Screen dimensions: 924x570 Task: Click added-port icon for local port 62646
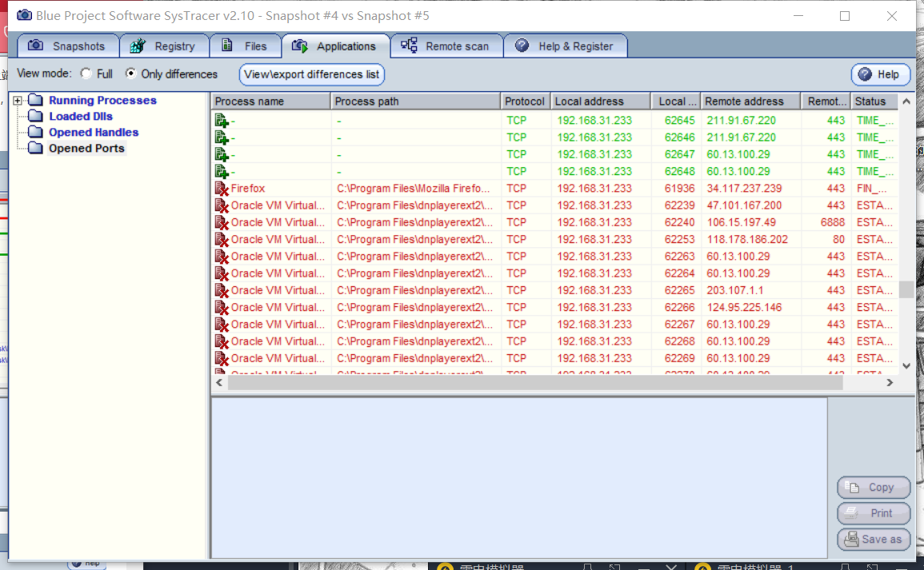(x=222, y=138)
